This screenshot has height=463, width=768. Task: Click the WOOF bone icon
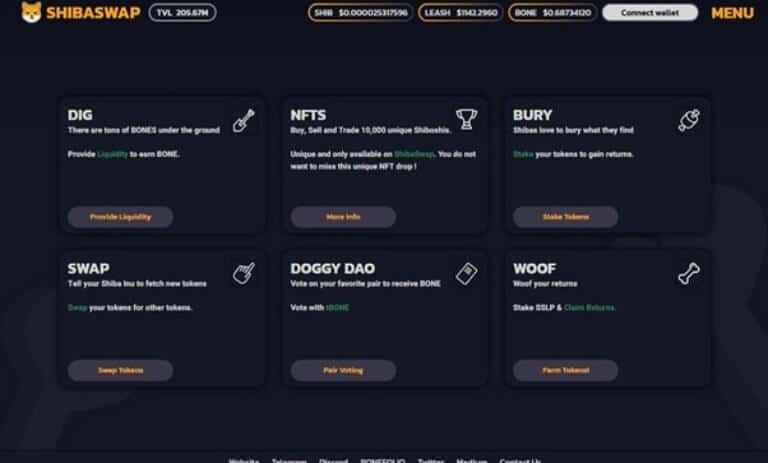(x=689, y=273)
